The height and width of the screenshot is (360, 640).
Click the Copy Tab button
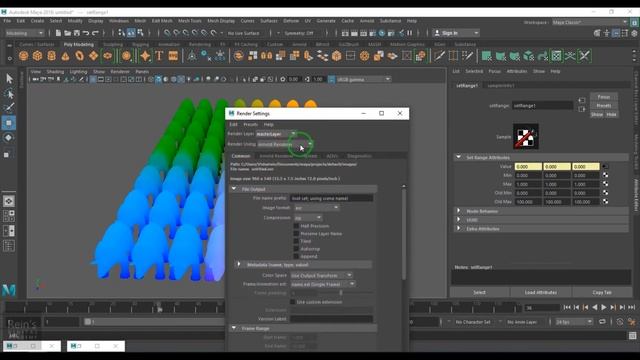pyautogui.click(x=602, y=292)
